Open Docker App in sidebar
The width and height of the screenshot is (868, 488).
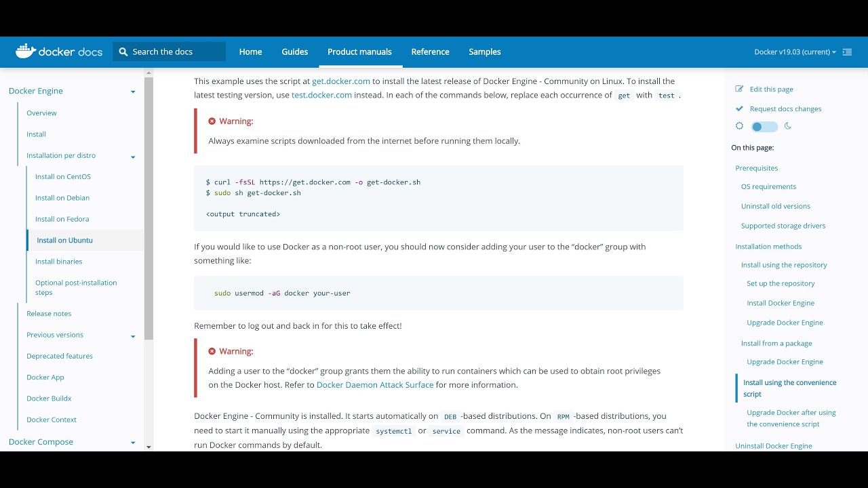coord(45,377)
